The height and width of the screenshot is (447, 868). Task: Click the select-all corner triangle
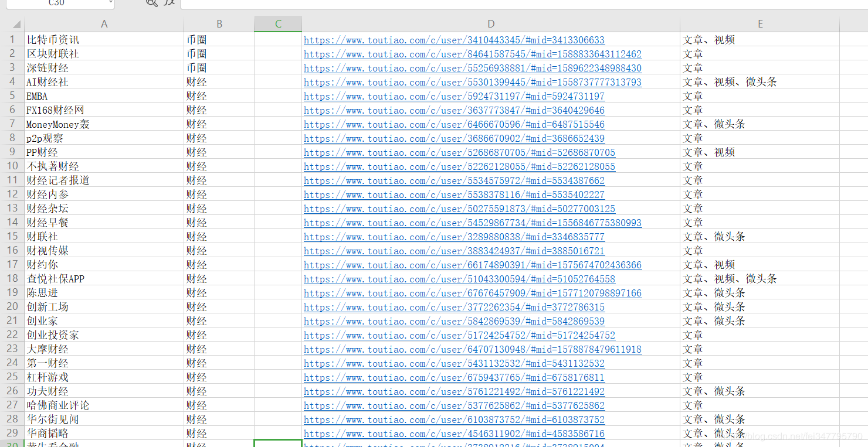tap(16, 24)
